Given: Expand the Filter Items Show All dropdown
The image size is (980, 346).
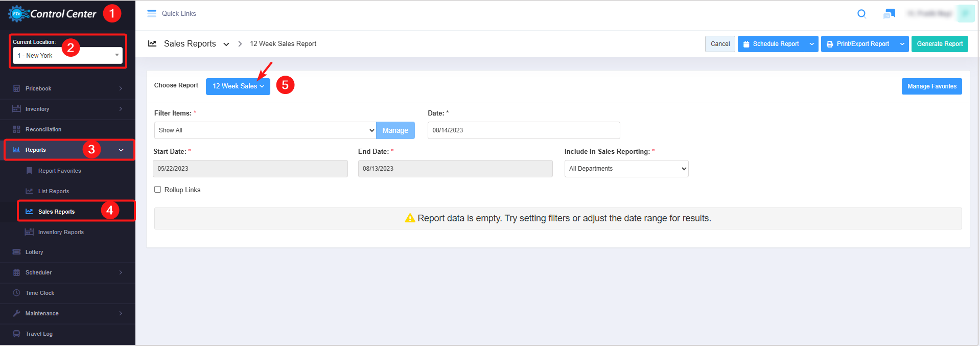Looking at the screenshot, I should (265, 130).
